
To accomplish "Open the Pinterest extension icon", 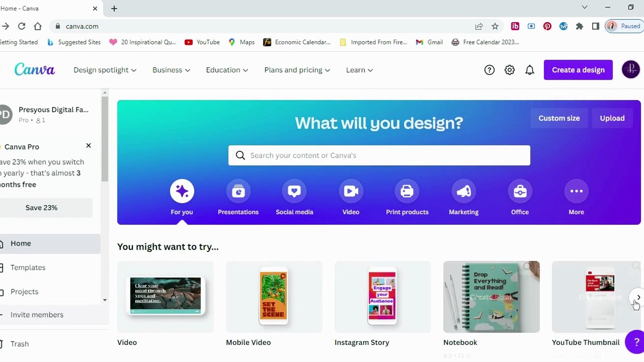I will 547,26.
